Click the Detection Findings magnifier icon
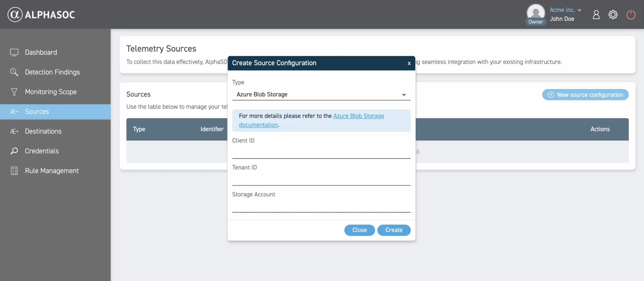The width and height of the screenshot is (644, 281). (x=14, y=72)
